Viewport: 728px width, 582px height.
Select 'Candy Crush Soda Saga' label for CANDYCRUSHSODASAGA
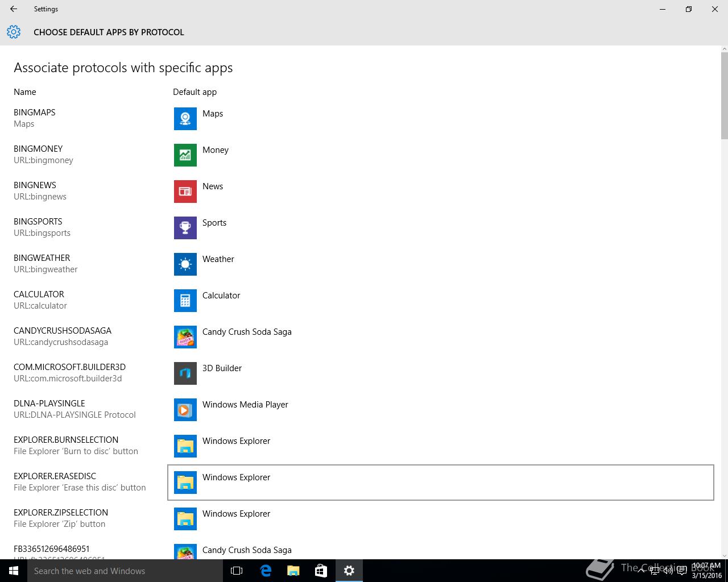pos(247,332)
